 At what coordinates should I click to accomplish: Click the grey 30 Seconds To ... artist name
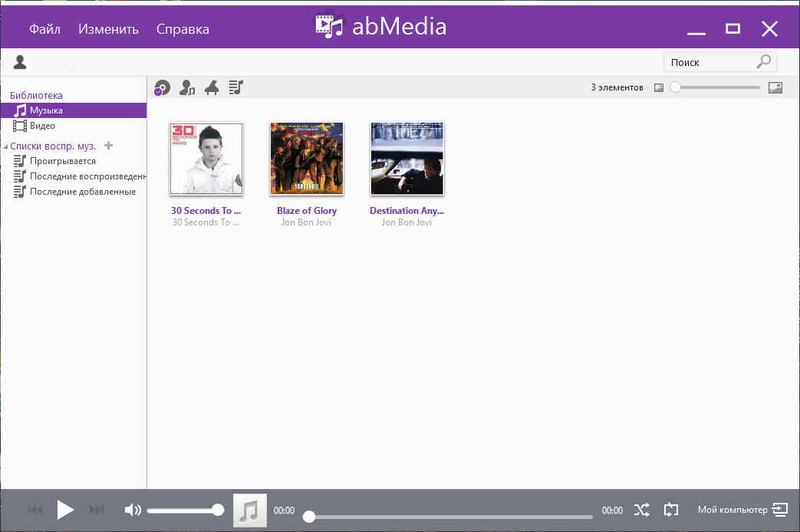(x=206, y=222)
